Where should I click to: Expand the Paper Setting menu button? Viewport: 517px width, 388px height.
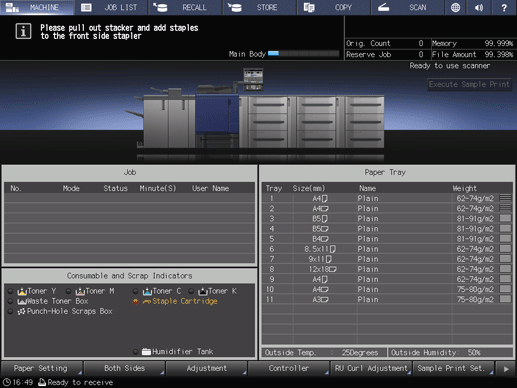pos(41,368)
